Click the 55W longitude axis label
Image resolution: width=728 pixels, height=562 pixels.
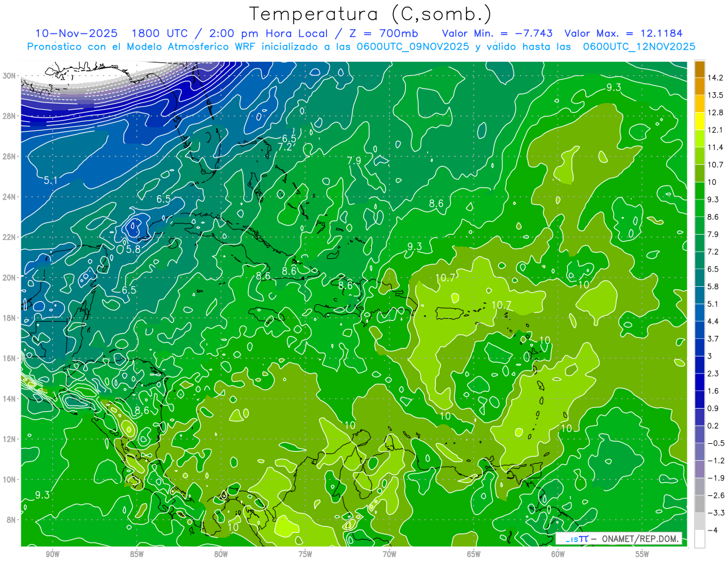(x=642, y=555)
